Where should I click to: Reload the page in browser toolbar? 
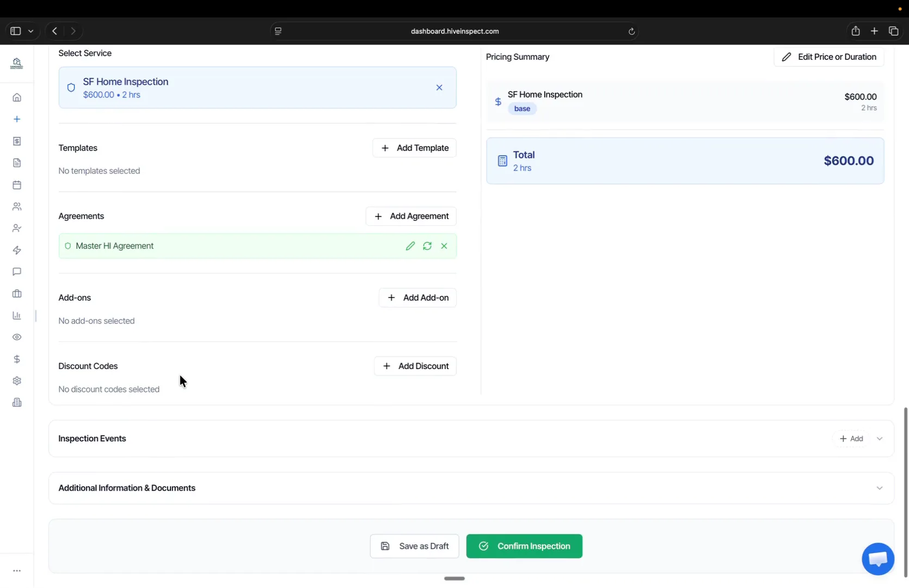coord(631,31)
